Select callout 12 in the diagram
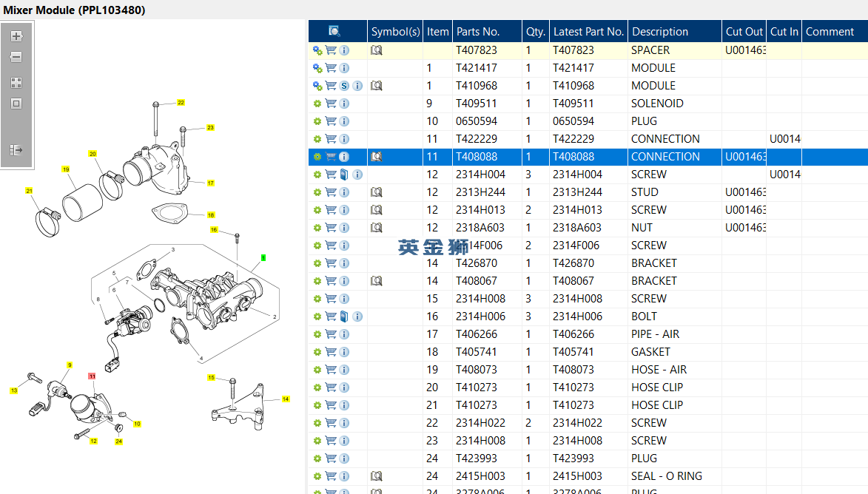 coord(93,441)
